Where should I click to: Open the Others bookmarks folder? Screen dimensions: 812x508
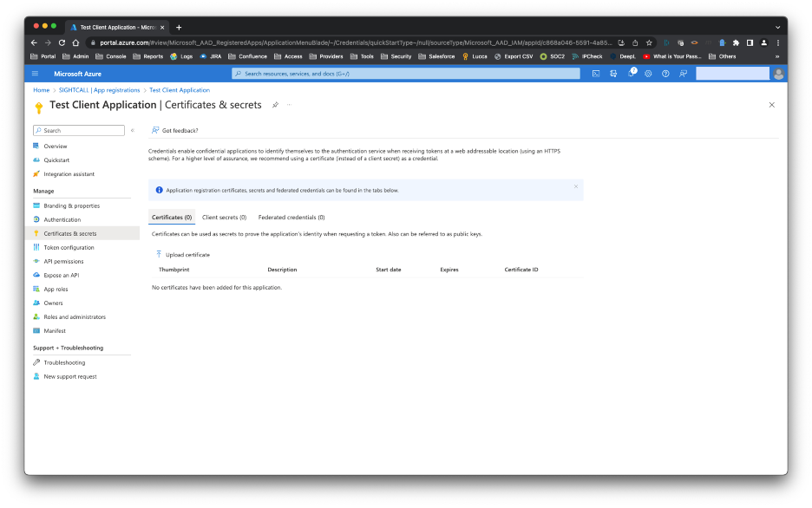(723, 56)
